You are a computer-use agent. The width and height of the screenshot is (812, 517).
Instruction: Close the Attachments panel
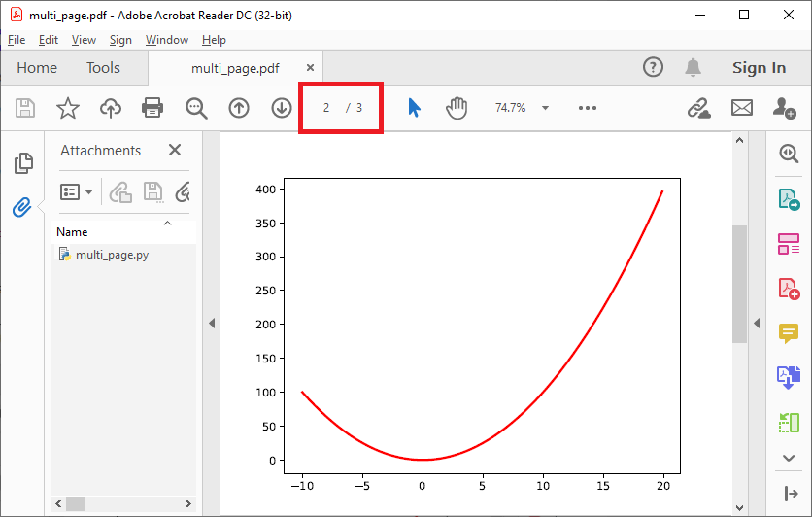175,151
